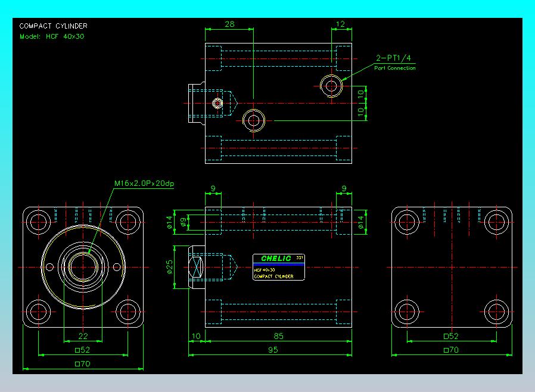Image resolution: width=535 pixels, height=392 pixels.
Task: Select the M16x2.0Px20dp thread callout
Action: tap(144, 183)
